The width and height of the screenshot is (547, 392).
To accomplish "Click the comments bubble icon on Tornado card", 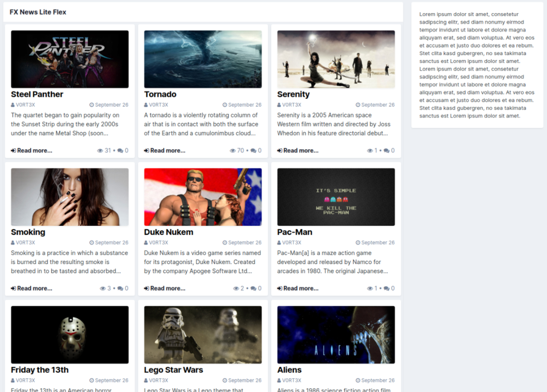I will pos(253,151).
